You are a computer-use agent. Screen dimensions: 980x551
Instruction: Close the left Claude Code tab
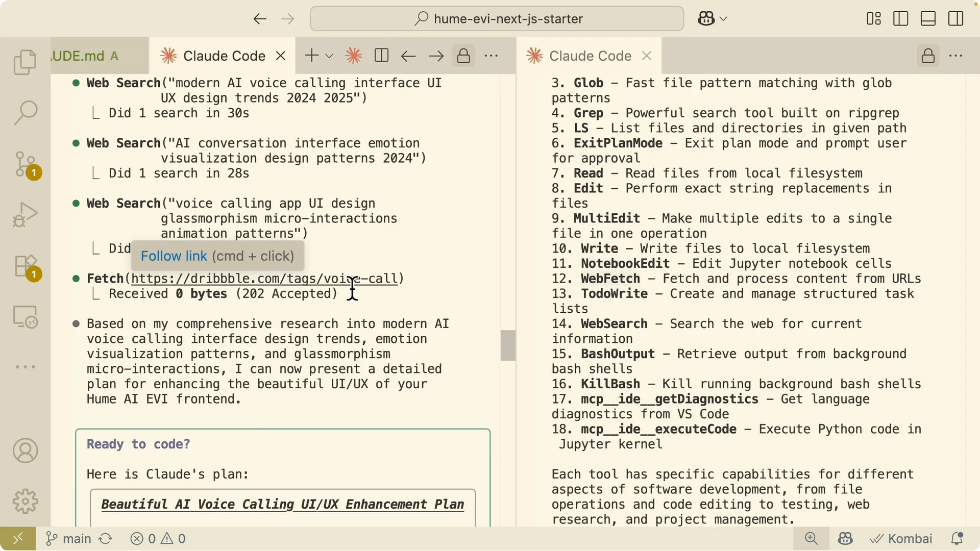click(281, 56)
